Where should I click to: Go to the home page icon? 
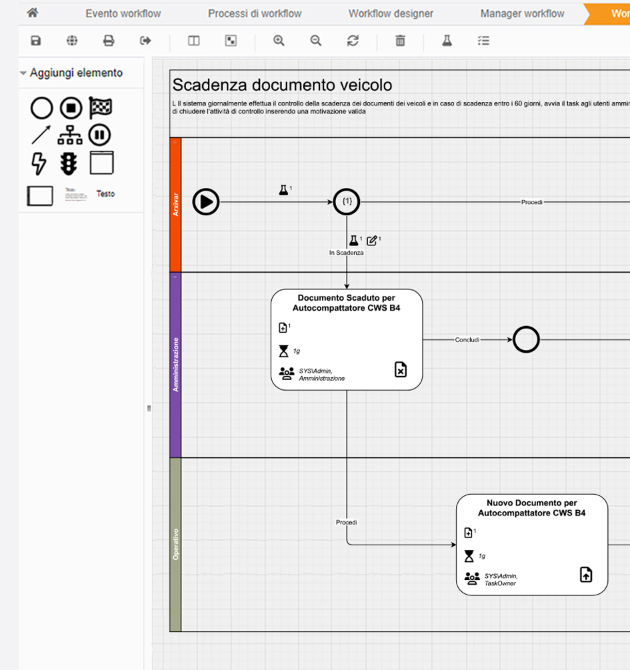coord(32,13)
